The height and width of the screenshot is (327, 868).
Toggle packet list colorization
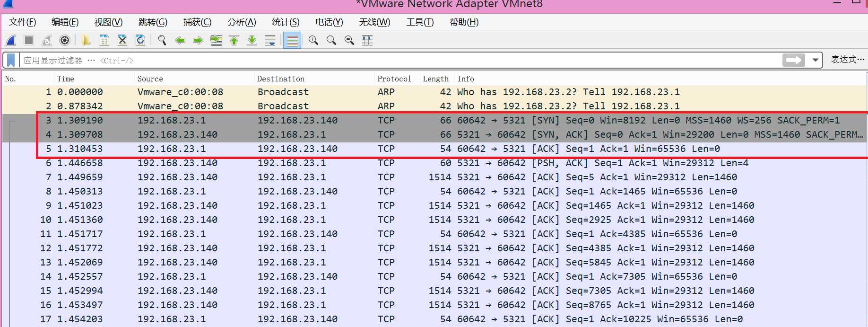(x=292, y=40)
